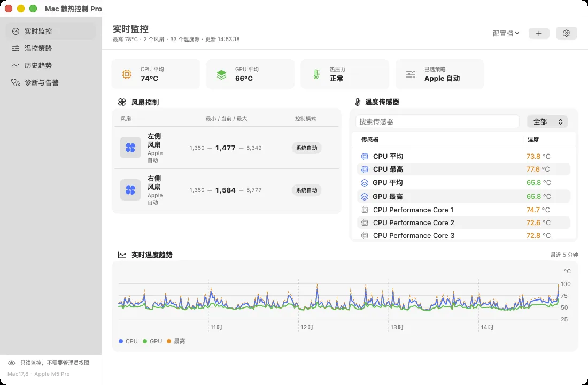Select the CPU 最高 sensor row label

[x=388, y=169]
